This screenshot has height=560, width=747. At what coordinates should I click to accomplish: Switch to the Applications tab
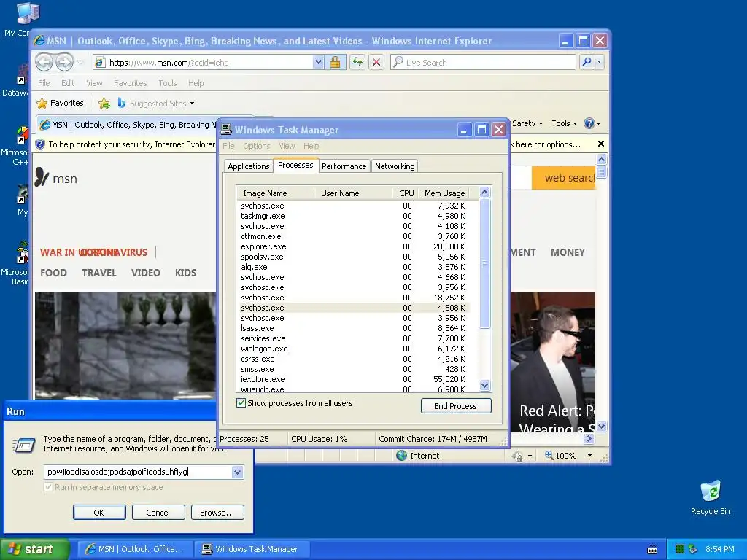248,166
